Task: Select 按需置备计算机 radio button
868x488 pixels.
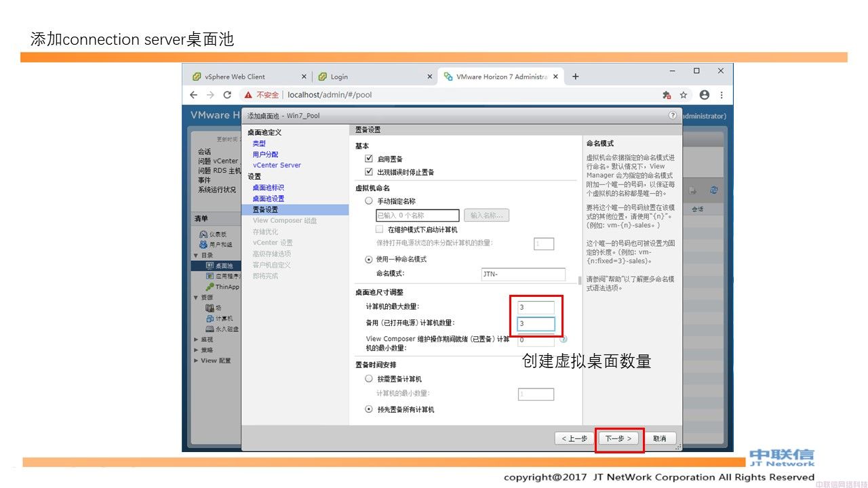Action: click(369, 379)
